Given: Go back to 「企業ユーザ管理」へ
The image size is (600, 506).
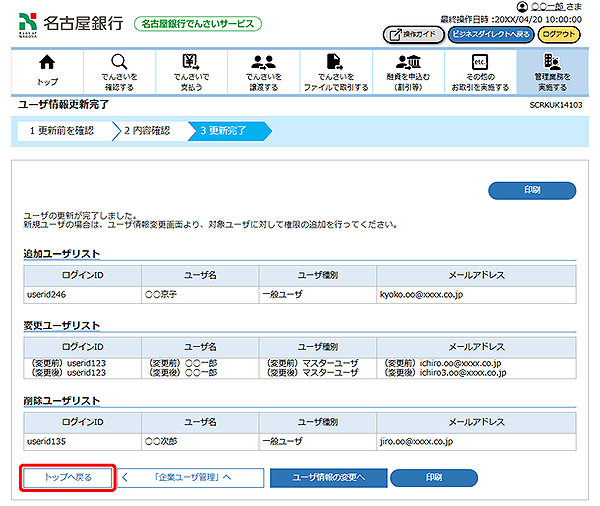Looking at the screenshot, I should point(192,478).
